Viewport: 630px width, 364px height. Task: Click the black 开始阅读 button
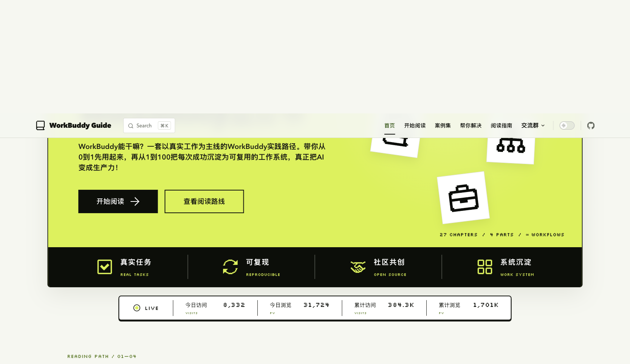click(x=118, y=201)
